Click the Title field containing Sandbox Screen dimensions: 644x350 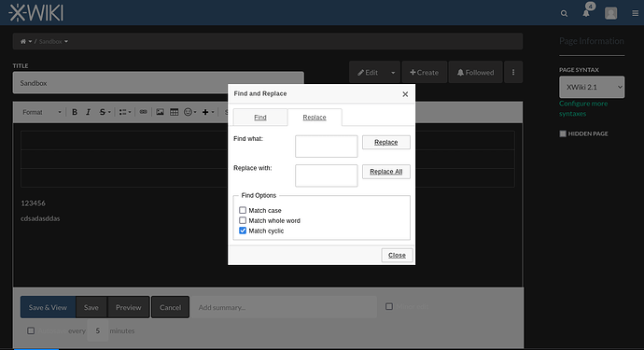pos(159,83)
